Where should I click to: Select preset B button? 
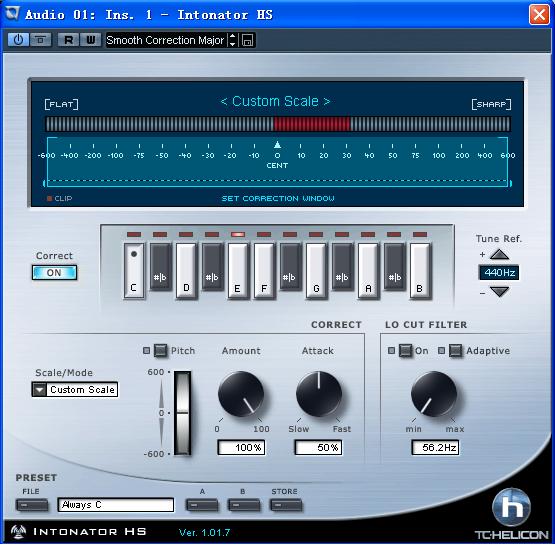click(244, 505)
